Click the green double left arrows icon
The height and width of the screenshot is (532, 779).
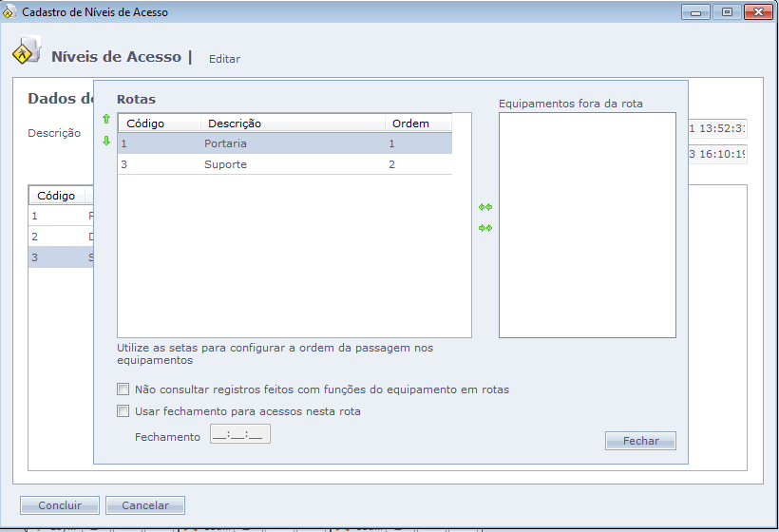485,207
